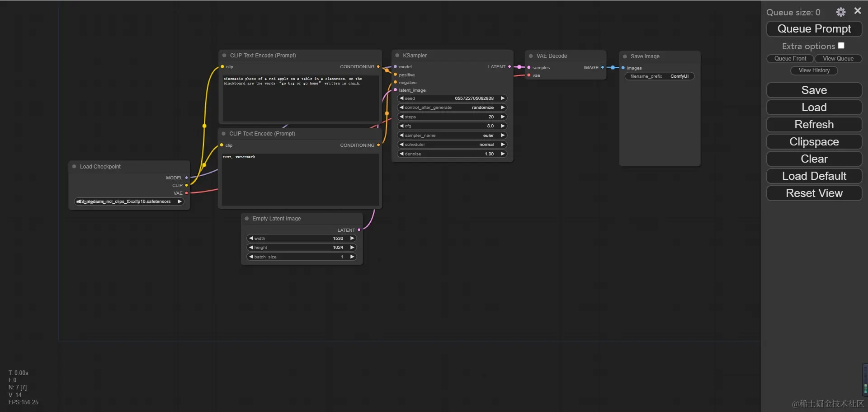Increase batch_size using its right arrow
The width and height of the screenshot is (868, 412).
click(352, 257)
